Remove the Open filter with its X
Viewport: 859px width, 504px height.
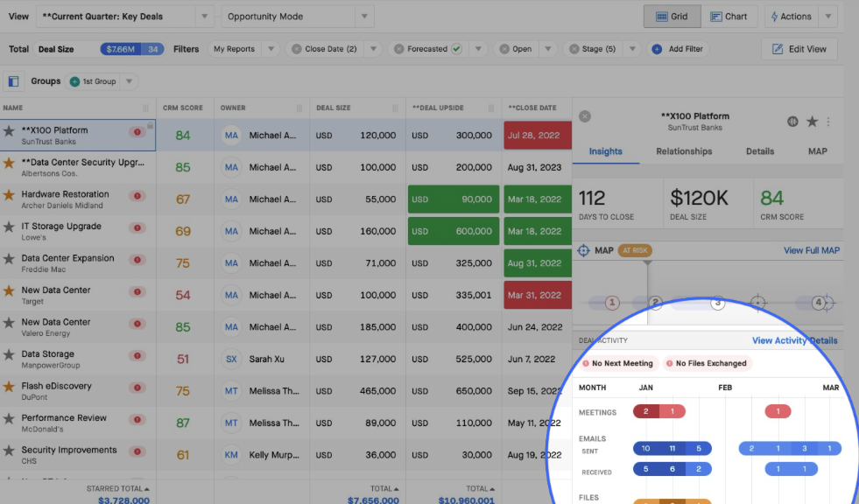pos(504,49)
